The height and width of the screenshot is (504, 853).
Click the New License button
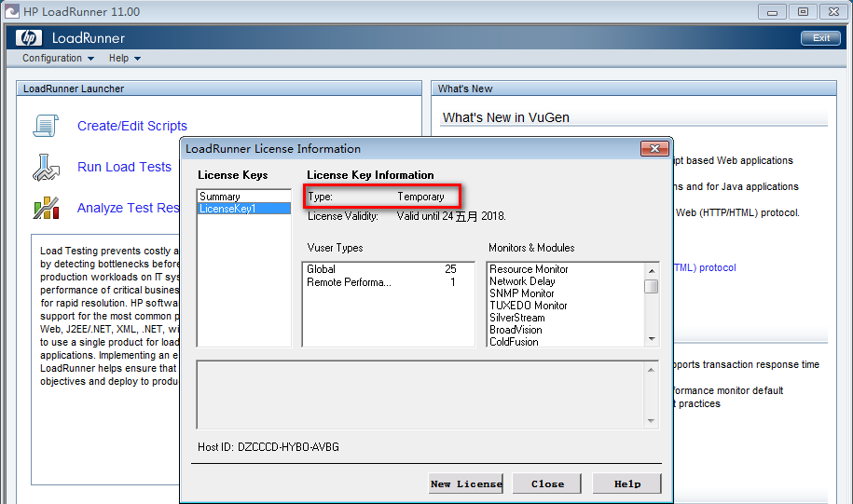click(466, 484)
